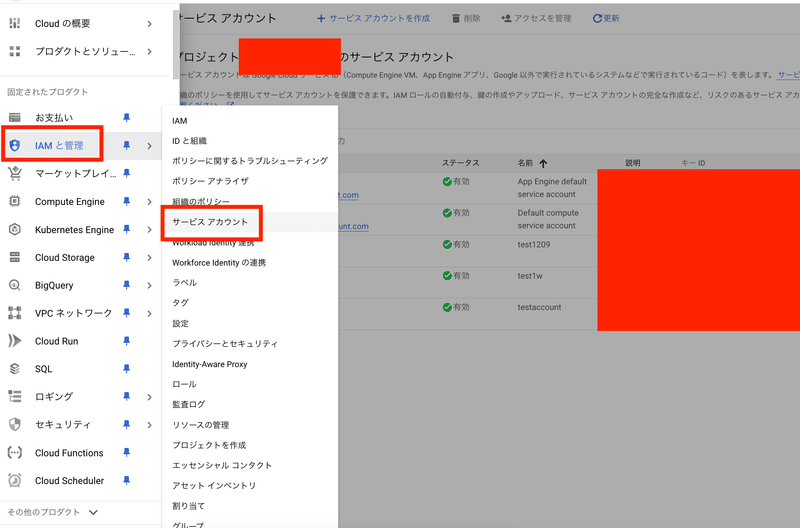800x528 pixels.
Task: Click the testaccount name cell
Action: [x=539, y=307]
